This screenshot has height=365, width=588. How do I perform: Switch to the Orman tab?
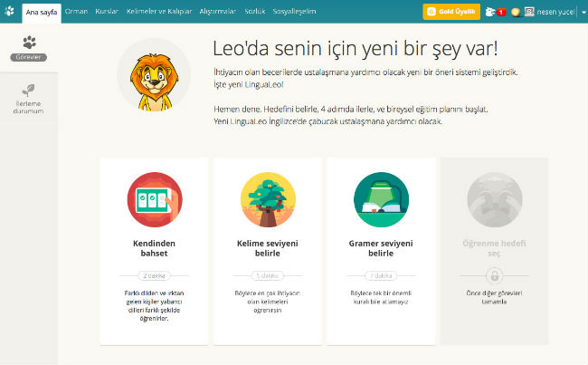(75, 12)
